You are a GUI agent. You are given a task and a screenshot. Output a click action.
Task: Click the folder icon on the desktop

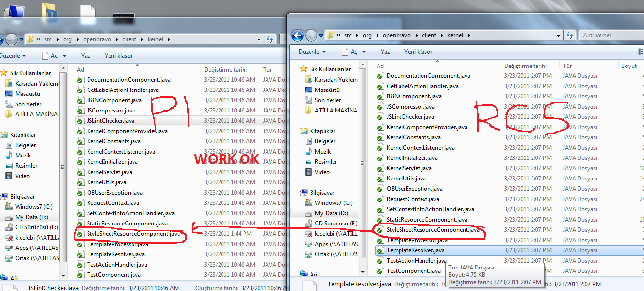(50, 13)
